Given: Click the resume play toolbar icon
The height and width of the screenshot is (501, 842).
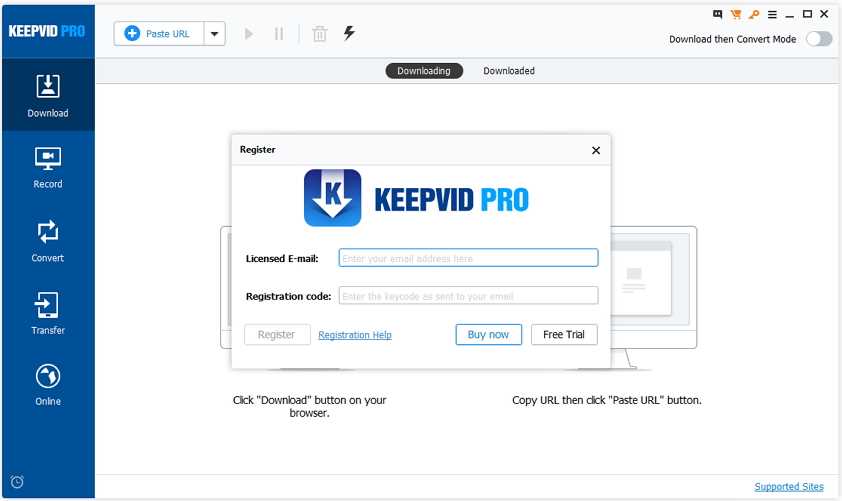Looking at the screenshot, I should (248, 34).
